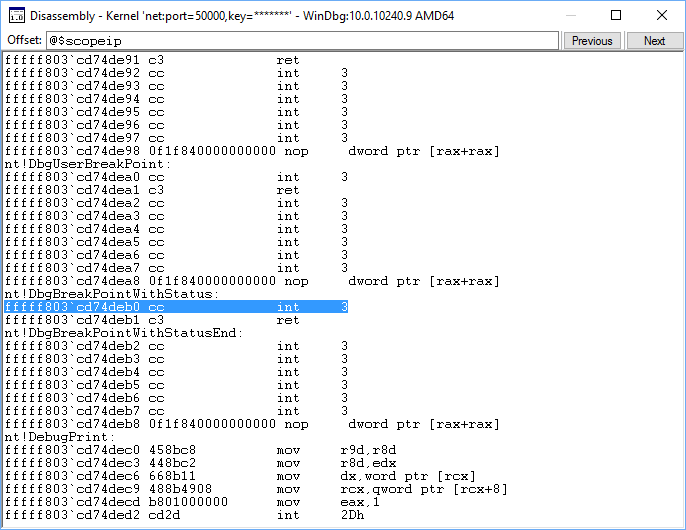
Task: Select nop line at fffff803`cd74dea8
Action: [x=252, y=281]
